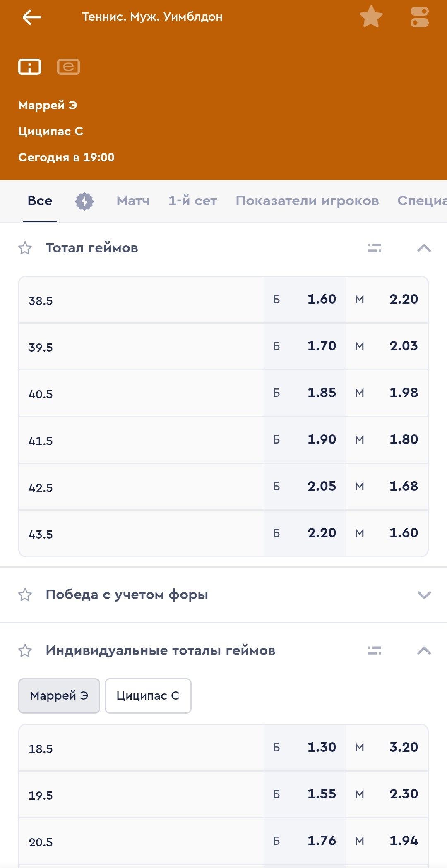Open the Показатели игроков tab
447x868 pixels.
click(x=307, y=201)
